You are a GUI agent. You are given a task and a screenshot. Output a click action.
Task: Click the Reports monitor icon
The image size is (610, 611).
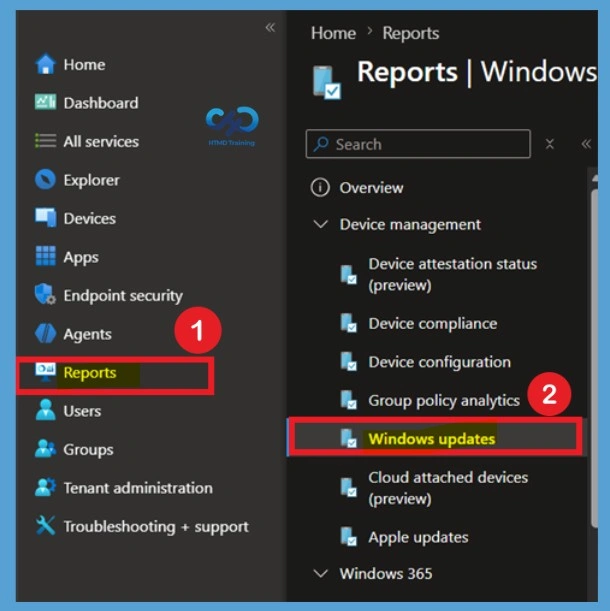point(45,372)
